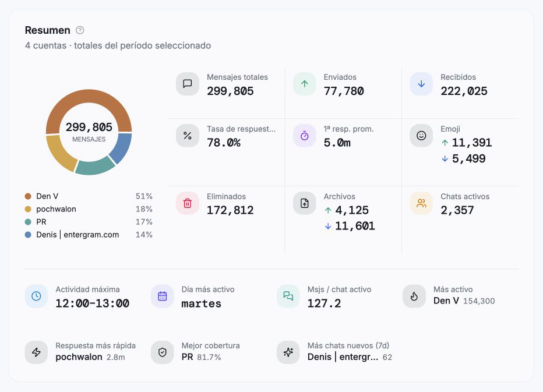The image size is (543, 392).
Task: Click the brown Den V legend dot
Action: click(28, 196)
